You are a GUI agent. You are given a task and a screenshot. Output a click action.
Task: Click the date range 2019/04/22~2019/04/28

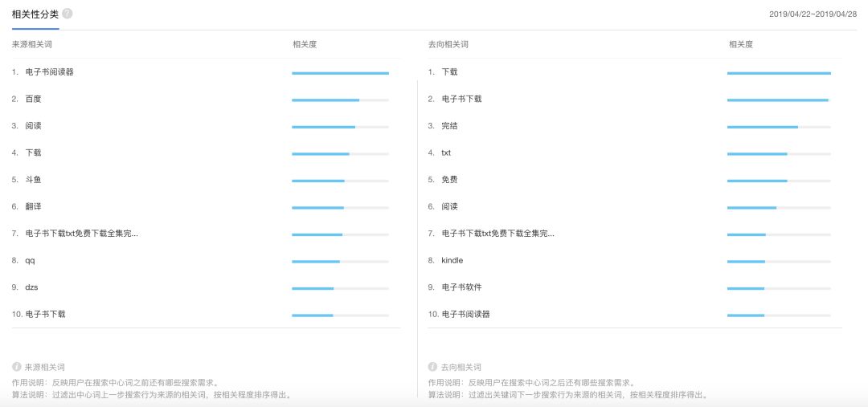tap(813, 14)
